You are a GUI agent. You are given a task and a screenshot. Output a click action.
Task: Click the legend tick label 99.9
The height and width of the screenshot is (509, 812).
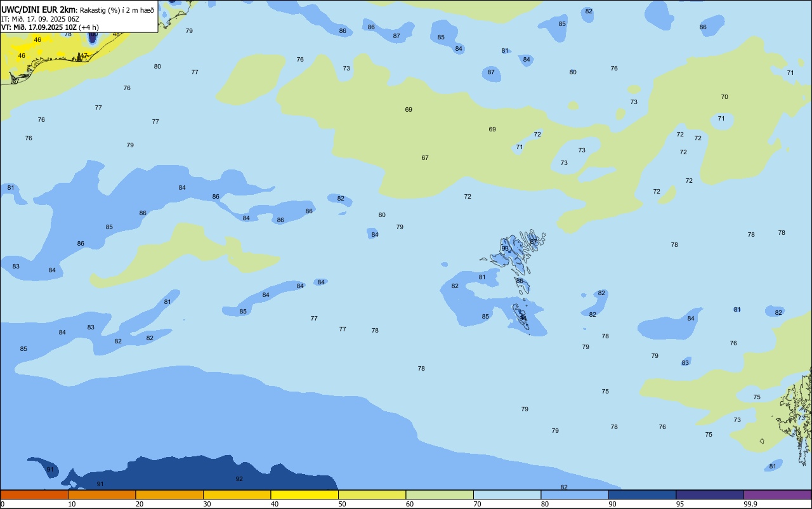(750, 504)
